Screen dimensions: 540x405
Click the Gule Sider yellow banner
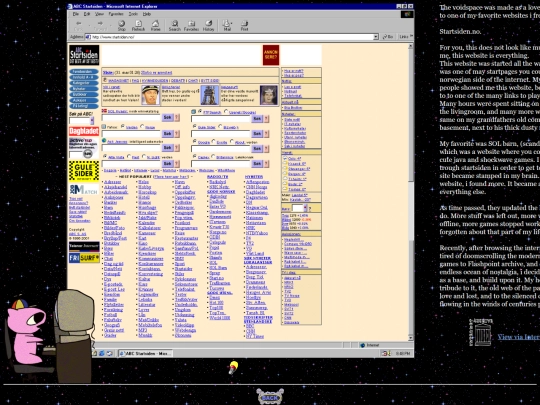(84, 171)
